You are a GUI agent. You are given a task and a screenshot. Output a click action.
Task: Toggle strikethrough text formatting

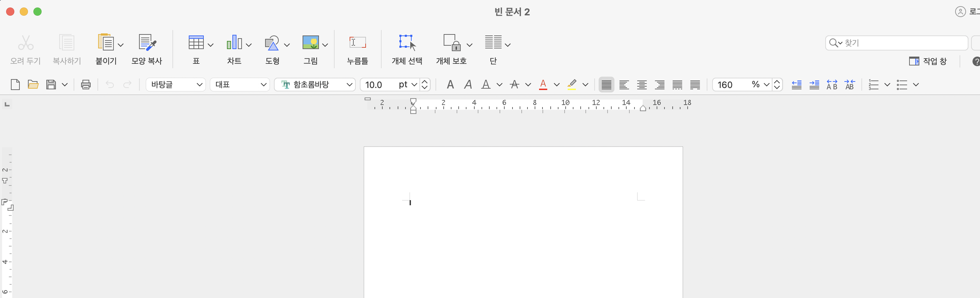[514, 85]
